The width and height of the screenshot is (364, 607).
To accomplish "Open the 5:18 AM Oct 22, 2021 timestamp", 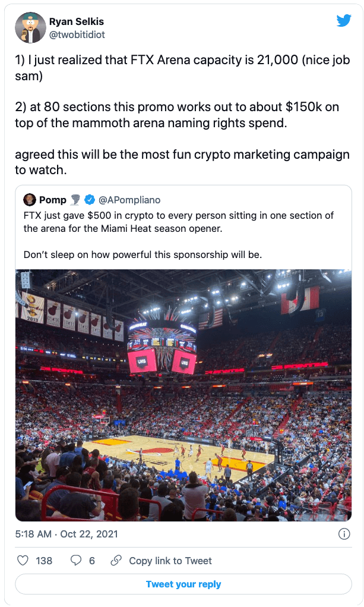I will (x=67, y=534).
